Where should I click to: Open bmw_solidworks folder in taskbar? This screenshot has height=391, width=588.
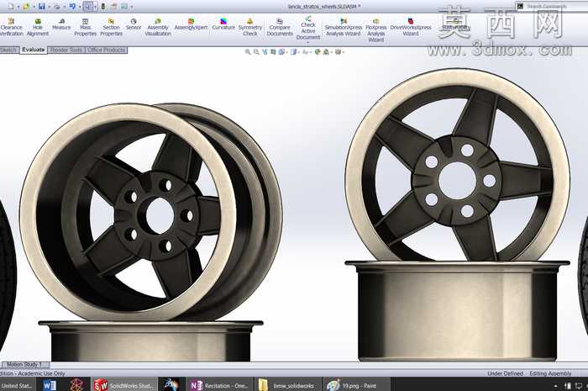288,385
